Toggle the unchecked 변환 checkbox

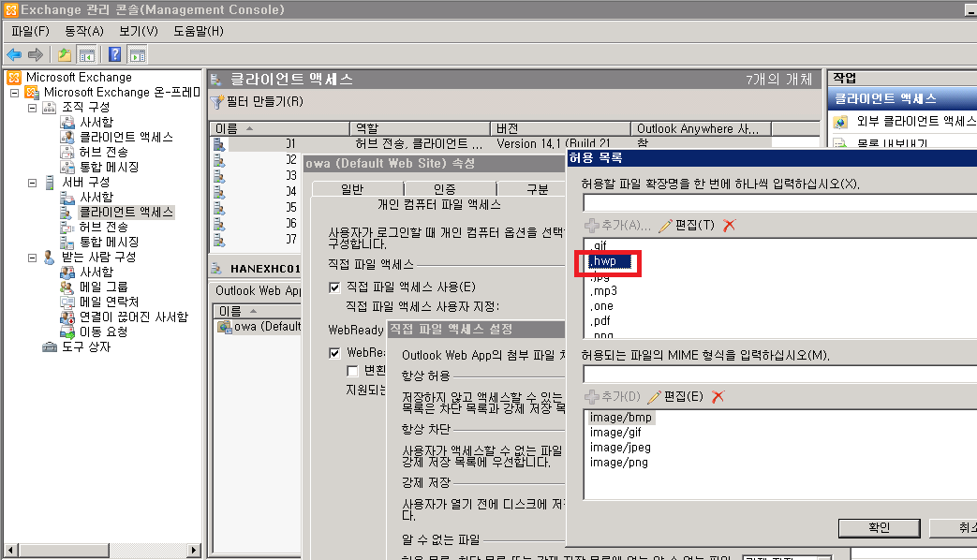pos(352,371)
